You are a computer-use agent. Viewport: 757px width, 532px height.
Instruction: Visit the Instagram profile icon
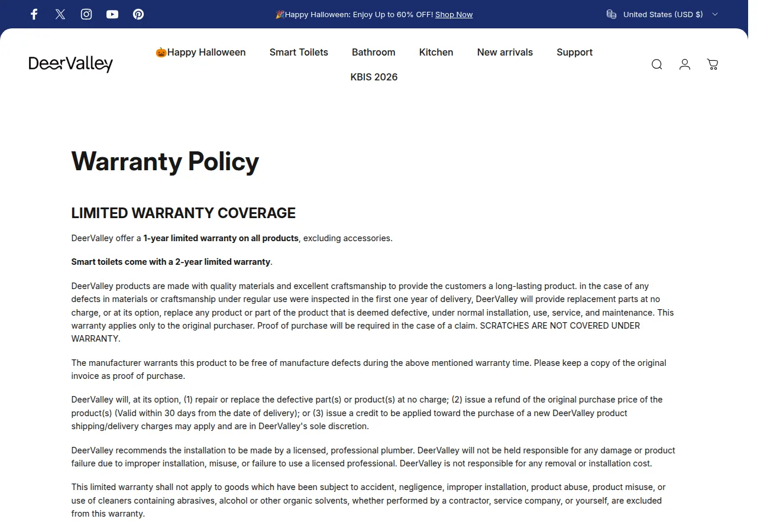point(86,14)
